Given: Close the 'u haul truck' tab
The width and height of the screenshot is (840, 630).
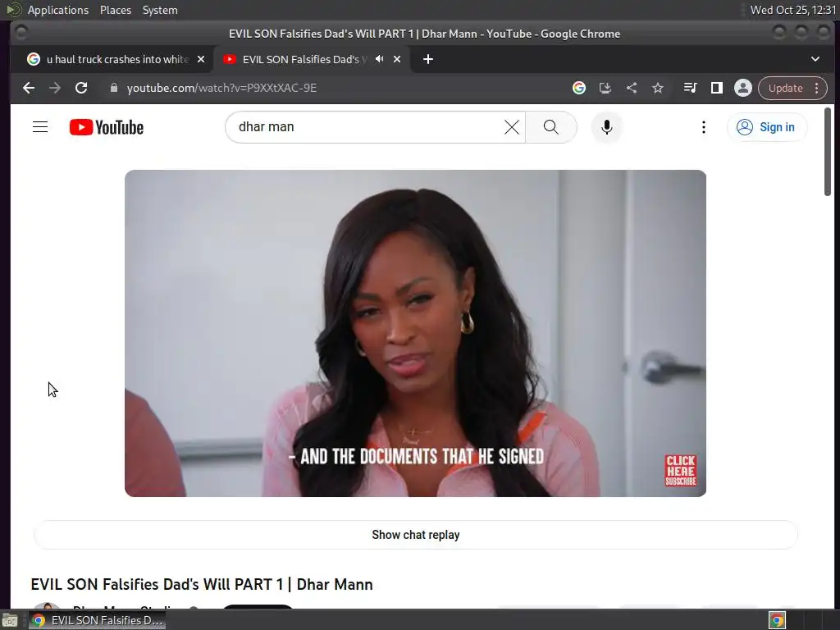Looking at the screenshot, I should (201, 59).
